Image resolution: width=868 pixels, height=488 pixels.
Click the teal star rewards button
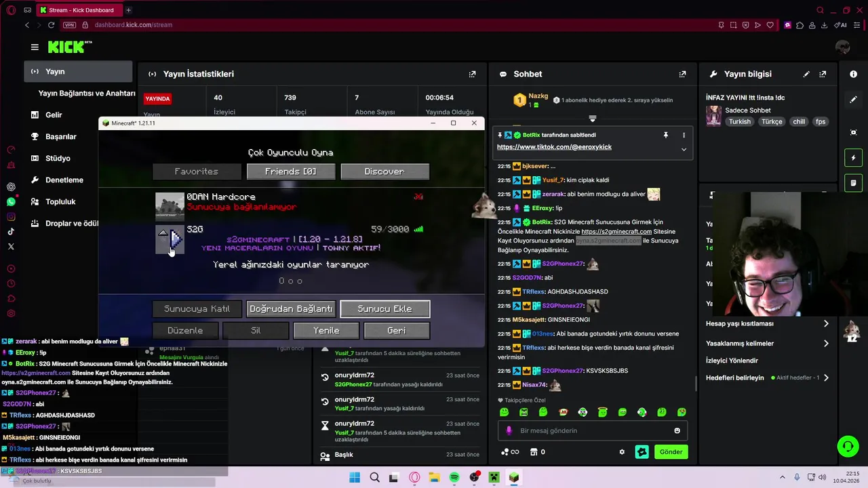pos(642,452)
